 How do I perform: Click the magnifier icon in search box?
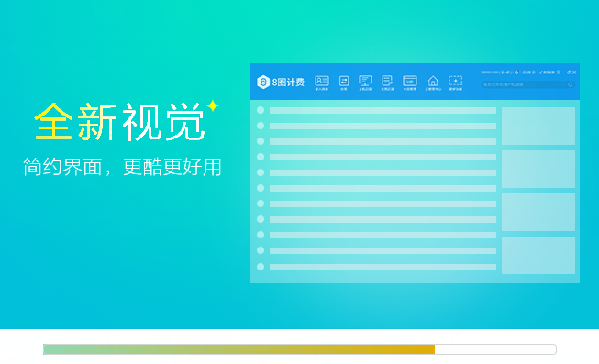coord(571,84)
